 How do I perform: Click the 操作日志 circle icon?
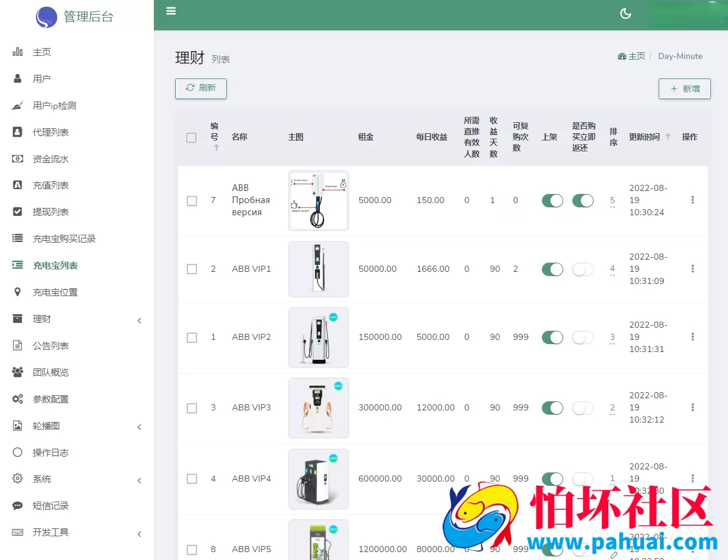(17, 452)
